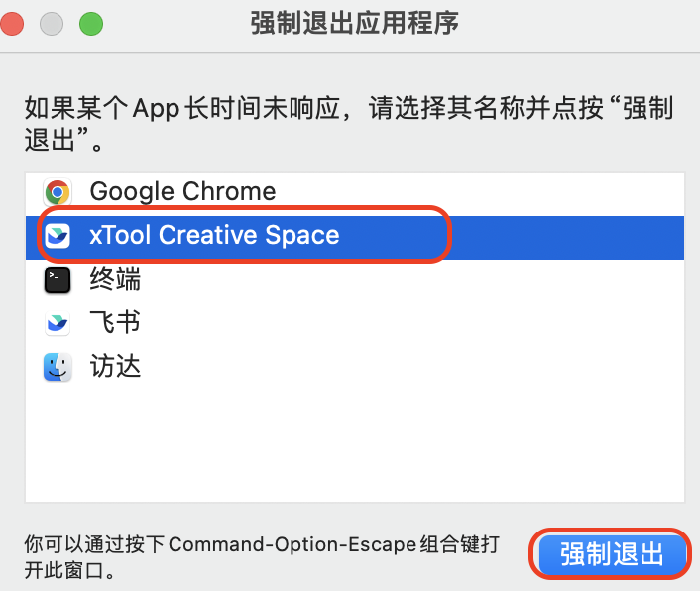The width and height of the screenshot is (700, 591).
Task: Click blank row area right of Google Chrome
Action: point(480,192)
